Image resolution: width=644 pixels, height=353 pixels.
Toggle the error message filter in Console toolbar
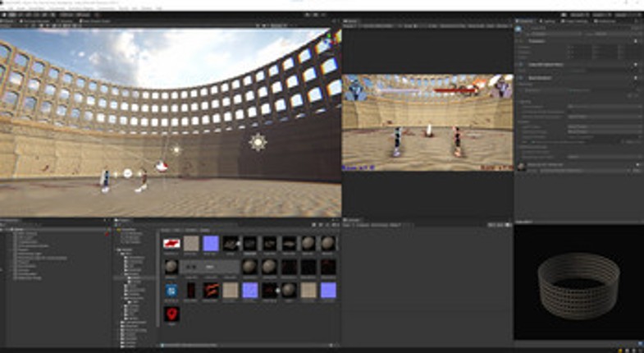(x=509, y=225)
